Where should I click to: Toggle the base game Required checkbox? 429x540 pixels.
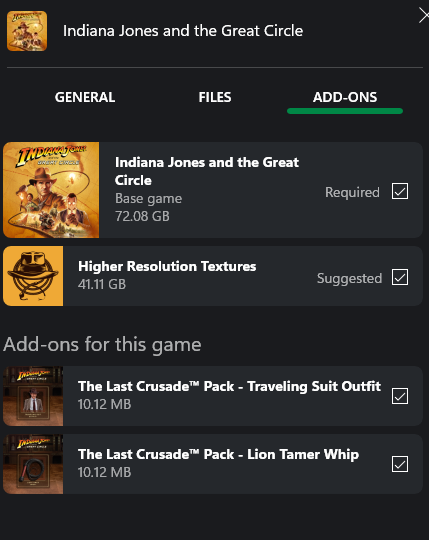point(400,191)
